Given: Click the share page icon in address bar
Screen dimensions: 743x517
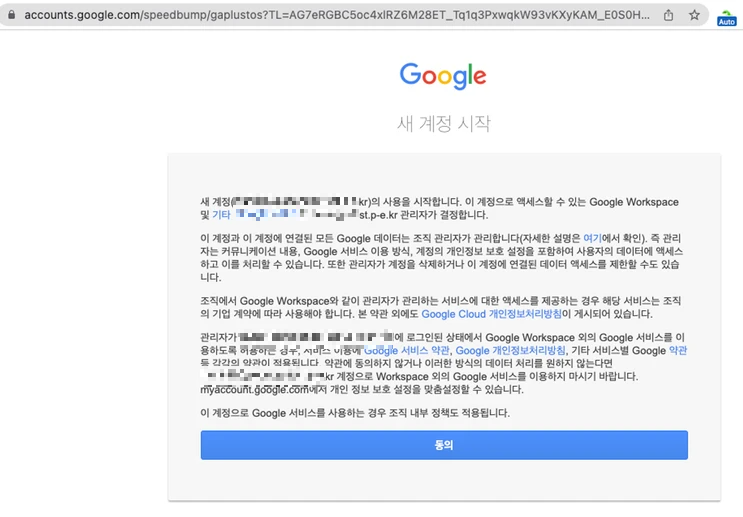Looking at the screenshot, I should coord(668,15).
